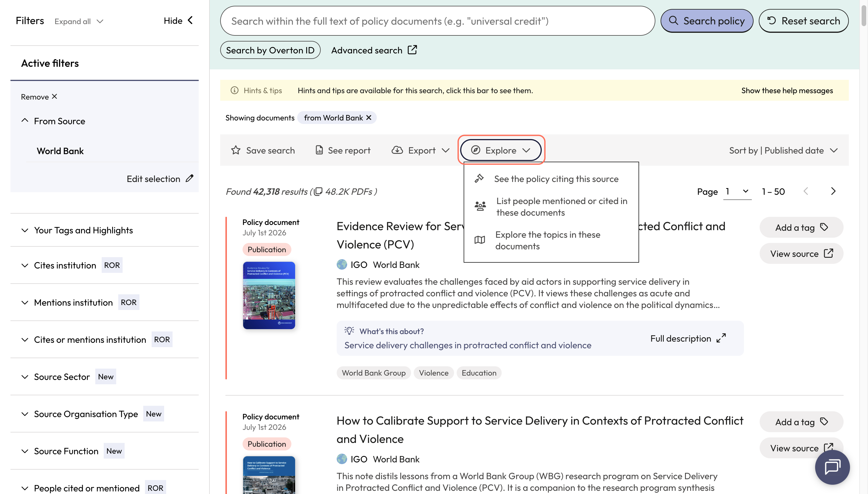
Task: Open the Evidence Review document cover thumbnail
Action: coord(269,295)
